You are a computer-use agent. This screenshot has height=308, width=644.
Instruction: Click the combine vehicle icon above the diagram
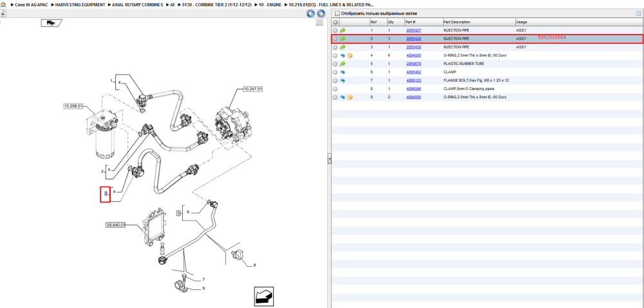pos(51,23)
